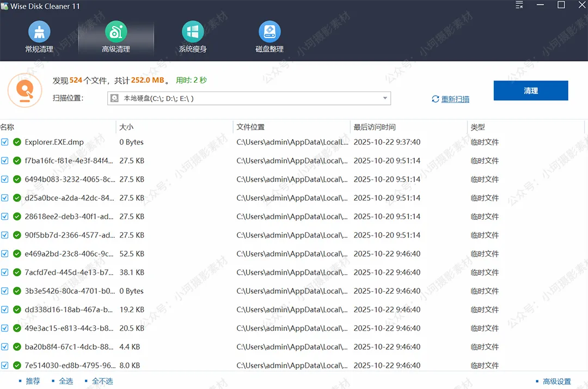Uncheck the 90f5bb7d-2366 file checkbox
588x389 pixels.
(x=4, y=235)
